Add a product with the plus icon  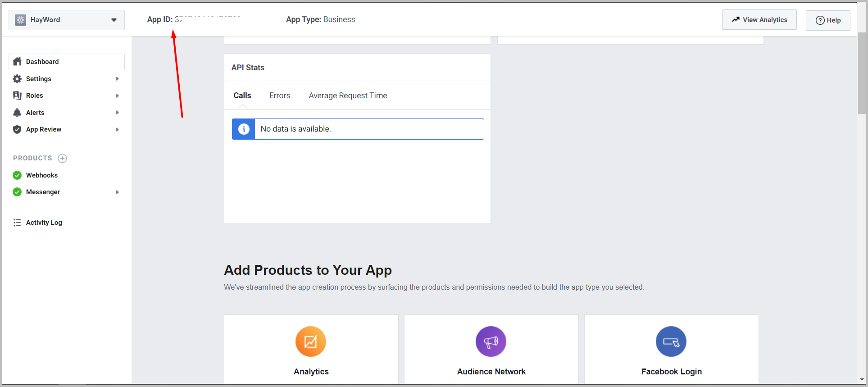(63, 158)
